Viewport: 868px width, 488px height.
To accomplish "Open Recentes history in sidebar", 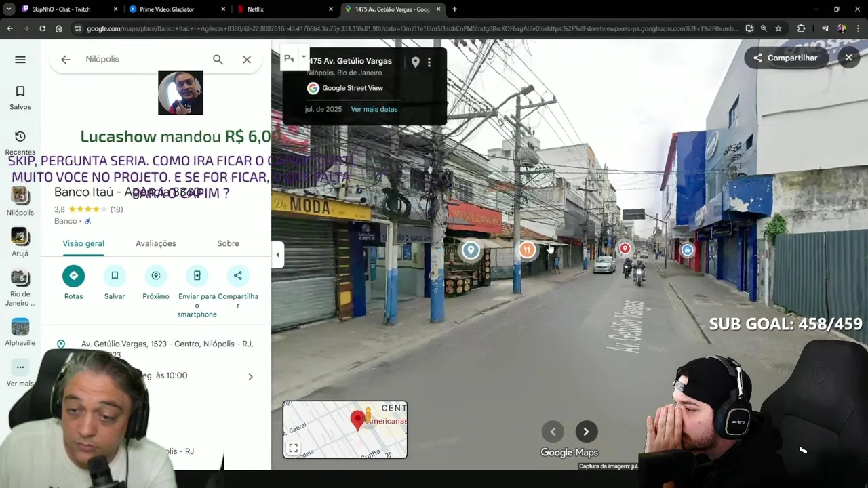I will [x=20, y=142].
